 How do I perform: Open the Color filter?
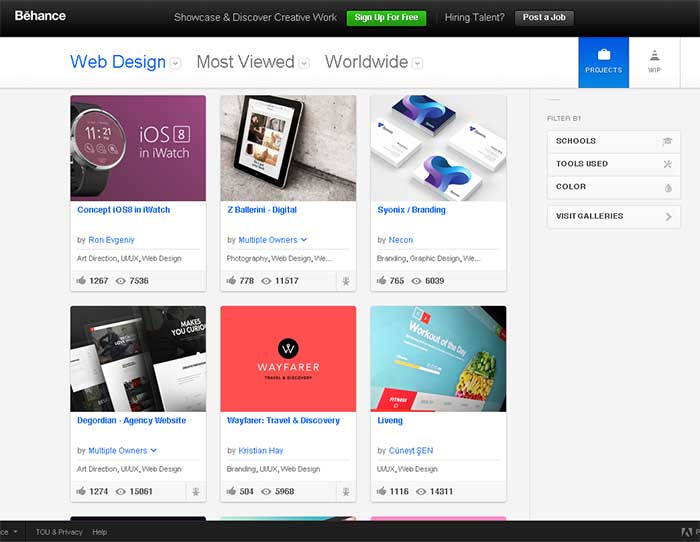pos(614,187)
